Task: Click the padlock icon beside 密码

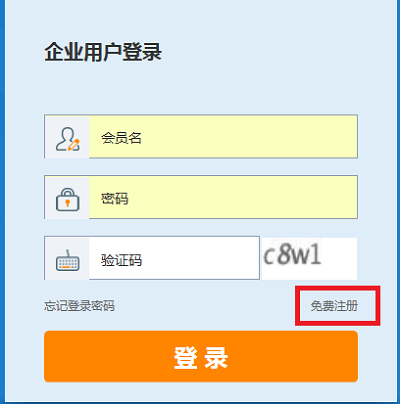Action: tap(68, 200)
